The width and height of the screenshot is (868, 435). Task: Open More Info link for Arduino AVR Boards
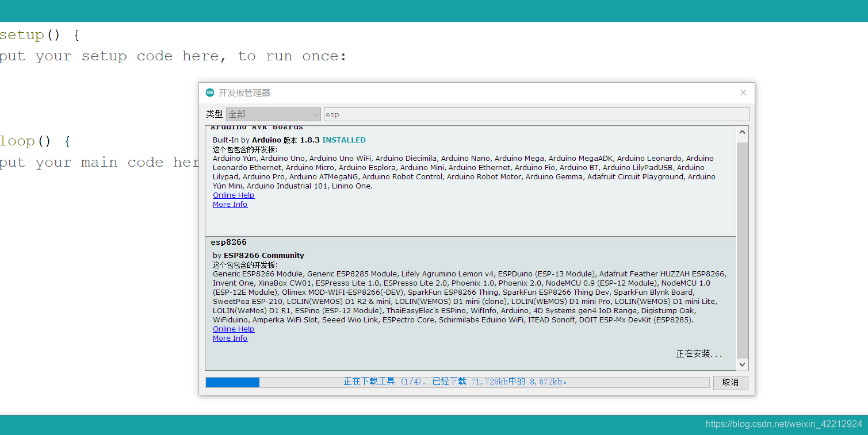[230, 205]
